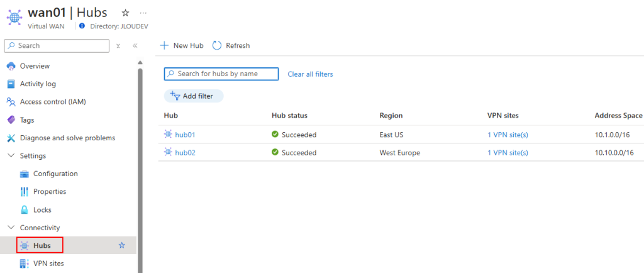Open Diagnose and solve problems
Screen dimensions: 644x273
[x=68, y=138]
